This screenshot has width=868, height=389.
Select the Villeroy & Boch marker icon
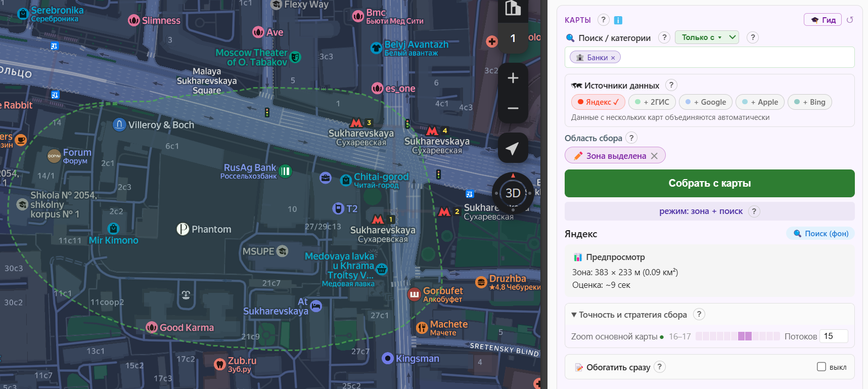[x=119, y=124]
